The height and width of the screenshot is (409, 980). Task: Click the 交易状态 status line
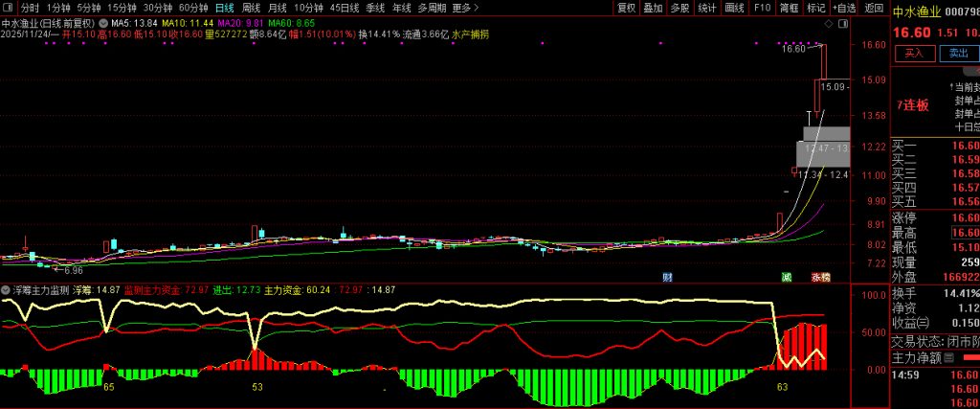coord(936,341)
